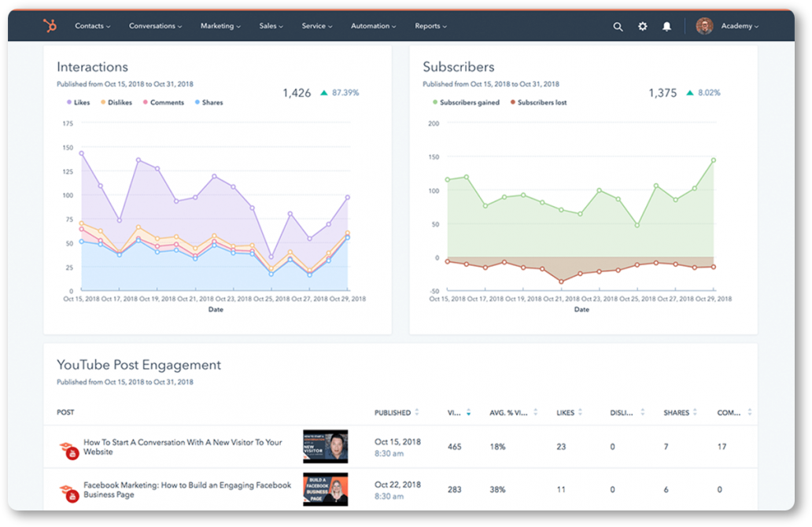Image resolution: width=812 pixels, height=527 pixels.
Task: Expand the Academy account dropdown
Action: 740,26
